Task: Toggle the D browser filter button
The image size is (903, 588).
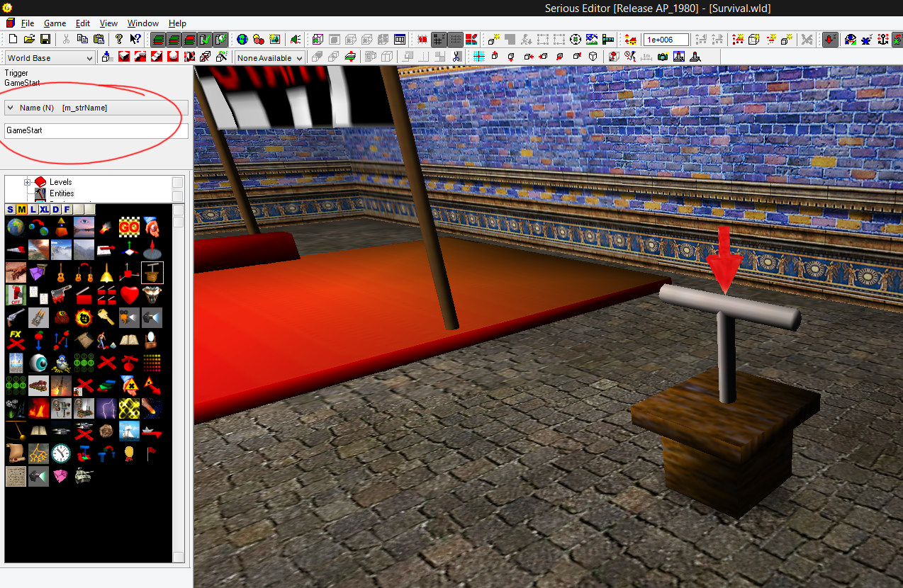Action: point(55,209)
